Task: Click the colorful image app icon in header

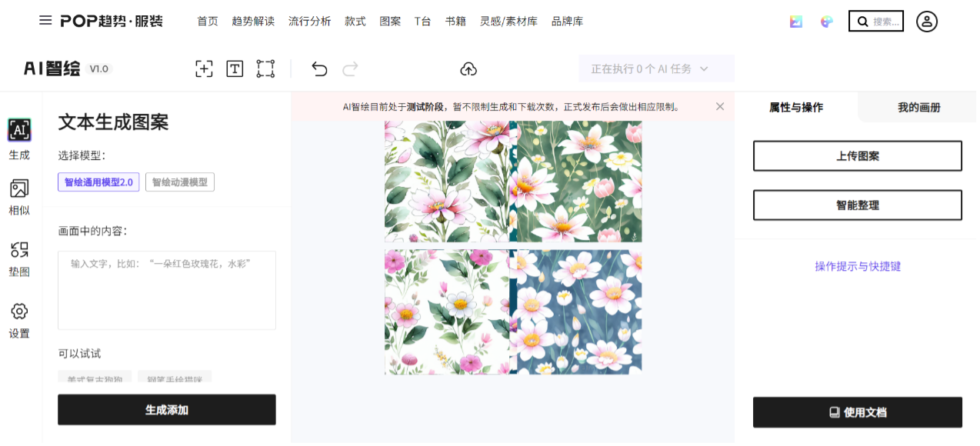Action: tap(796, 22)
